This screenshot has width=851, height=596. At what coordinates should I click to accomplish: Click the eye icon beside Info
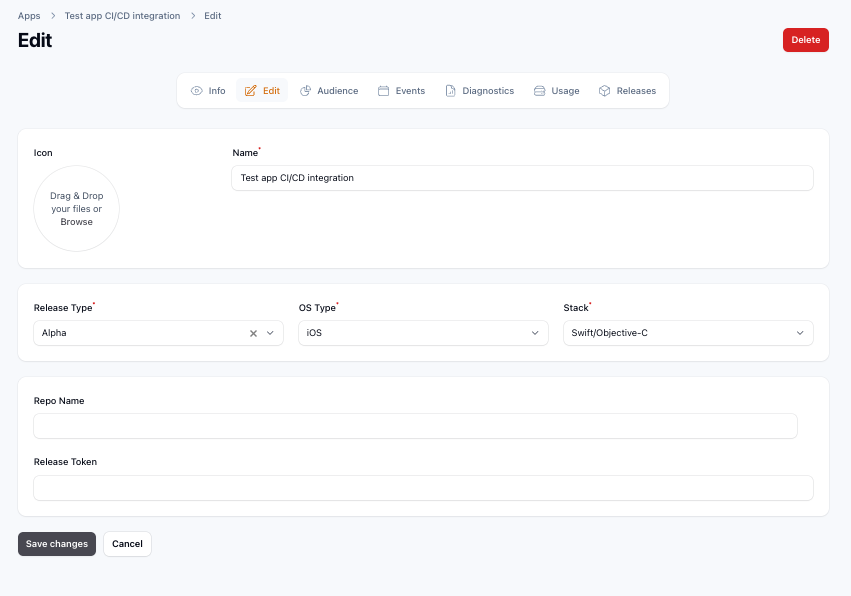pos(197,91)
